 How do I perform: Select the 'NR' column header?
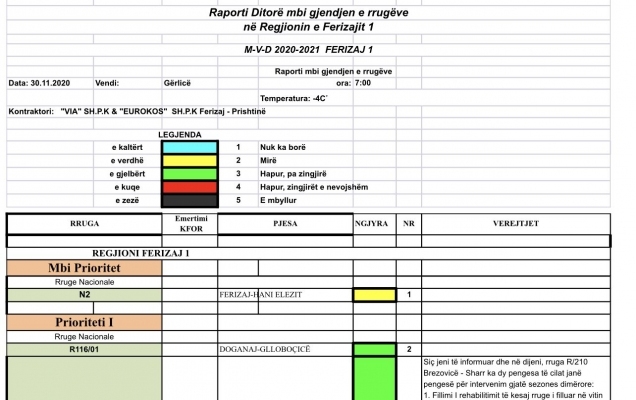[x=409, y=224]
